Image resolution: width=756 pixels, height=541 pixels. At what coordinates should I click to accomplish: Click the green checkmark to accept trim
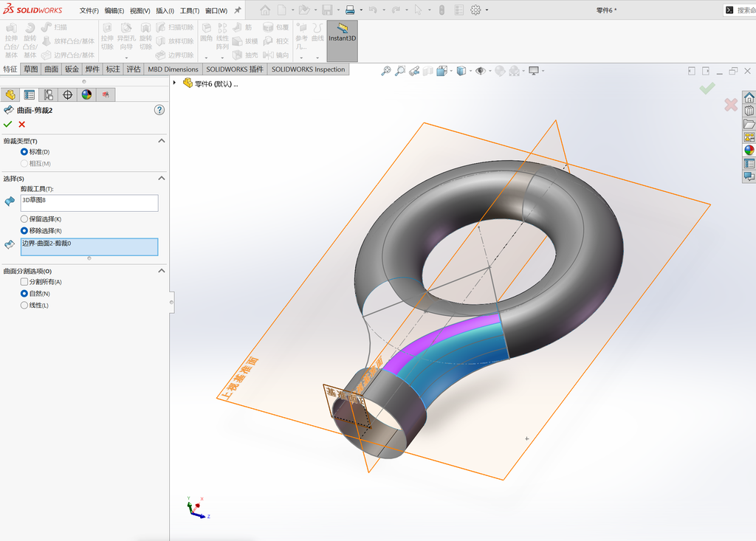pos(7,125)
